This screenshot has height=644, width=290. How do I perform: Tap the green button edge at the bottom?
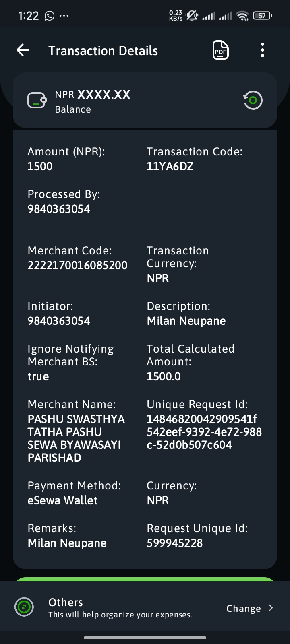(145, 579)
